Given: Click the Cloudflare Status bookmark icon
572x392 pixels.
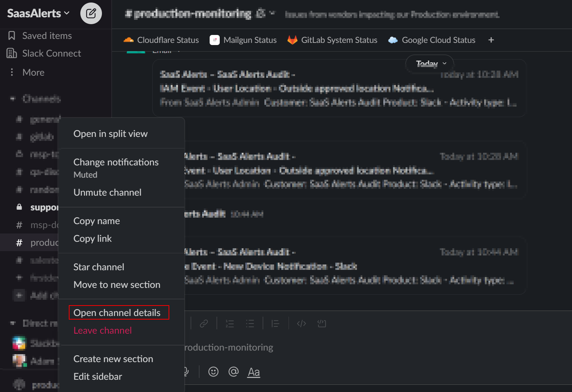Looking at the screenshot, I should (129, 40).
